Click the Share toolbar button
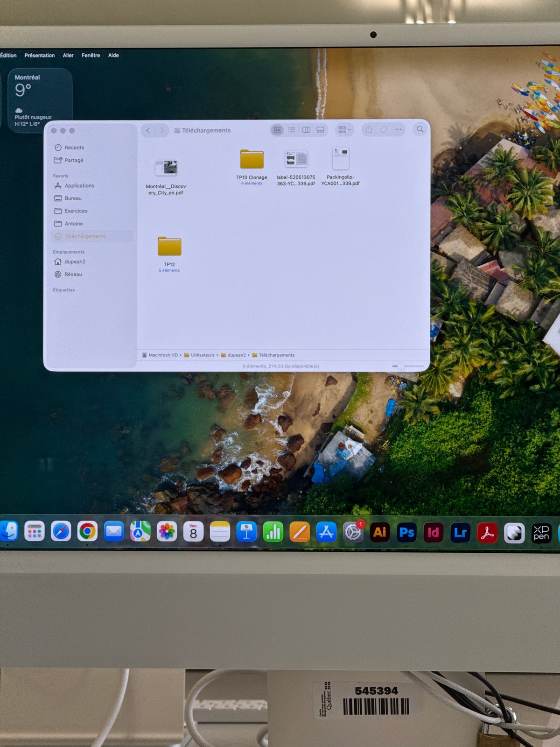Viewport: 560px width, 747px height. [x=369, y=130]
